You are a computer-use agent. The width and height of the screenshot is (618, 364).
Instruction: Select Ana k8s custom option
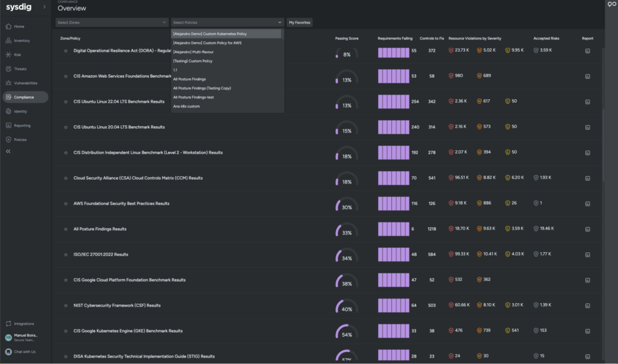coord(226,107)
